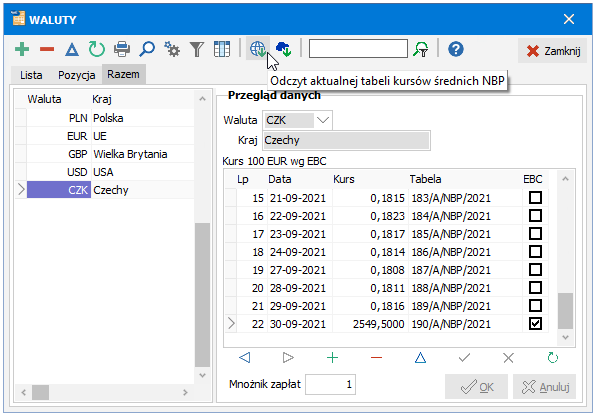Click down arrow of rates table scrollbar
Screen dimensions: 597x415
point(565,338)
